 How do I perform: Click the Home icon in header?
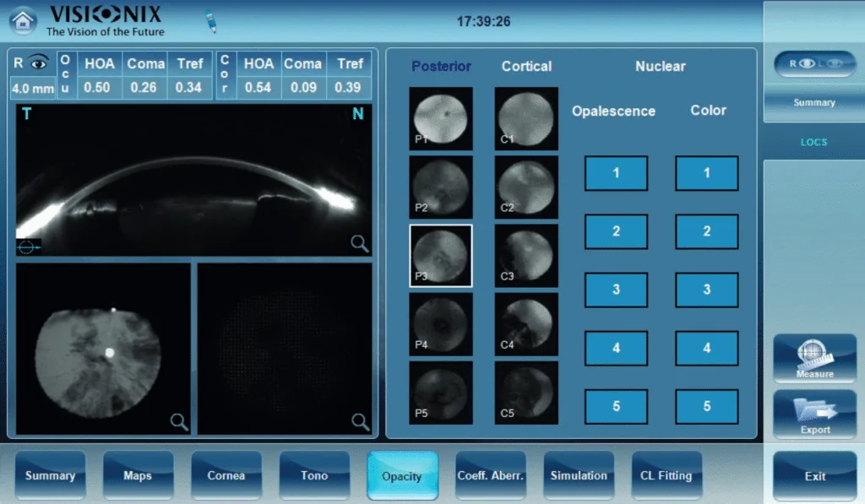pos(23,20)
